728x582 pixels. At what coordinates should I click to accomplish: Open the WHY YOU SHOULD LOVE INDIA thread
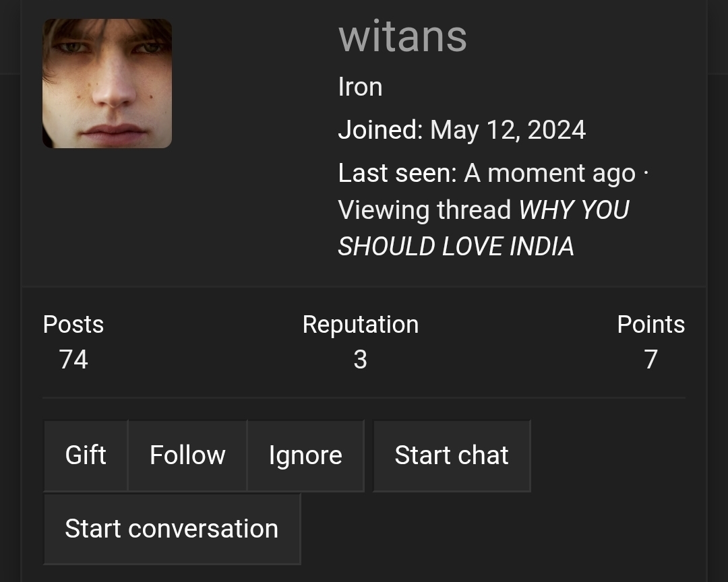click(x=483, y=228)
